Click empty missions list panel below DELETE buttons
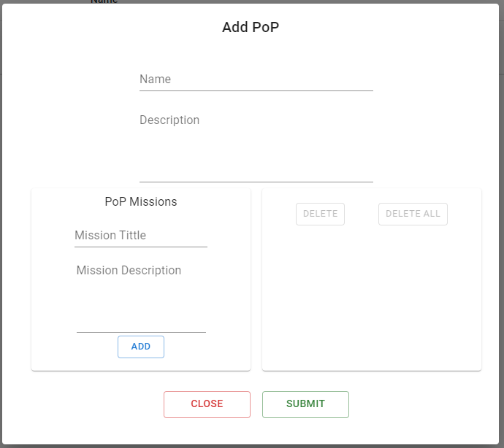This screenshot has width=504, height=448. click(372, 297)
